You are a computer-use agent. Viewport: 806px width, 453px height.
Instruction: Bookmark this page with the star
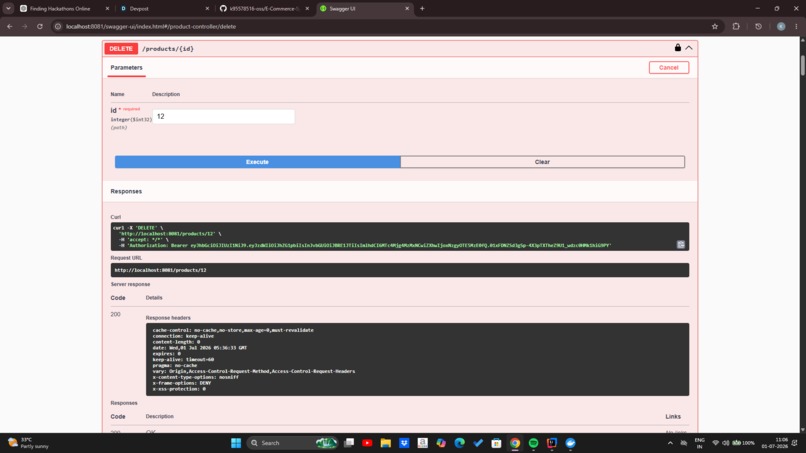click(x=715, y=26)
